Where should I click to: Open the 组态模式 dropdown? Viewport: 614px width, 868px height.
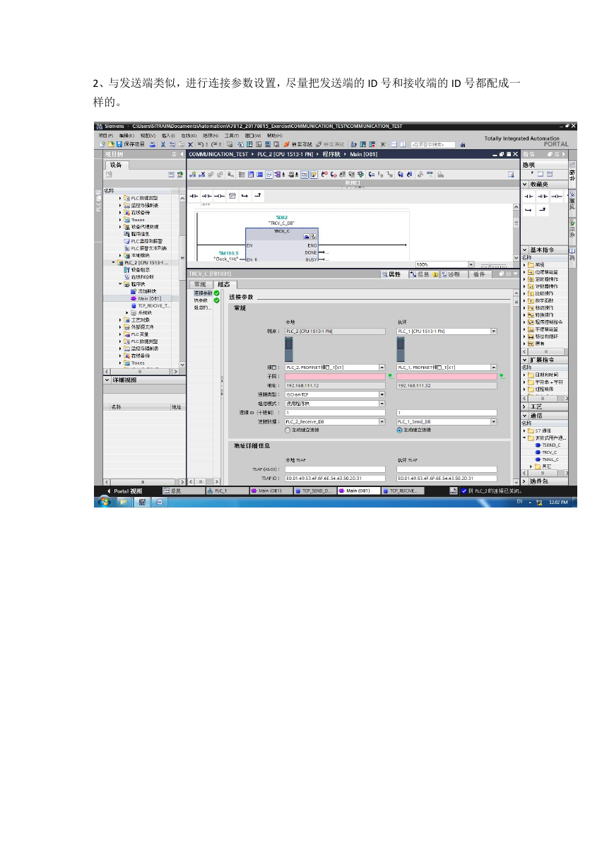pos(382,404)
